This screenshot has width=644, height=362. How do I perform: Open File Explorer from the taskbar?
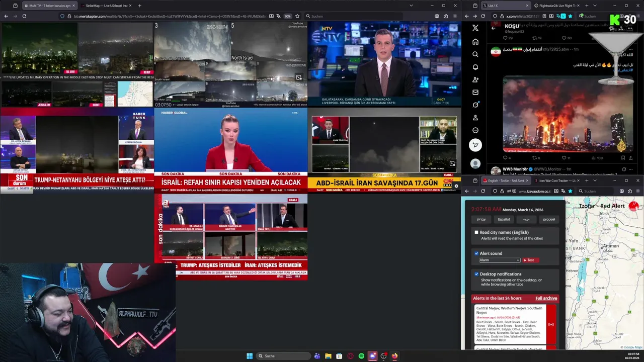(x=328, y=356)
